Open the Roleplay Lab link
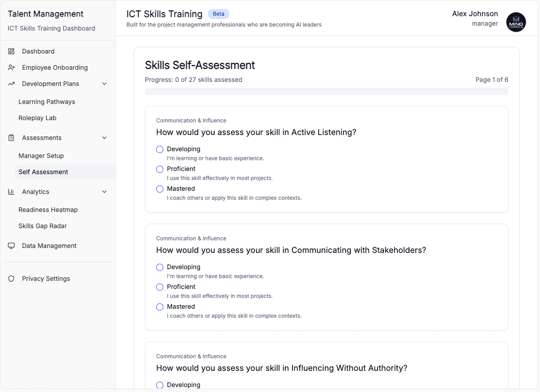This screenshot has height=392, width=540. (x=37, y=118)
